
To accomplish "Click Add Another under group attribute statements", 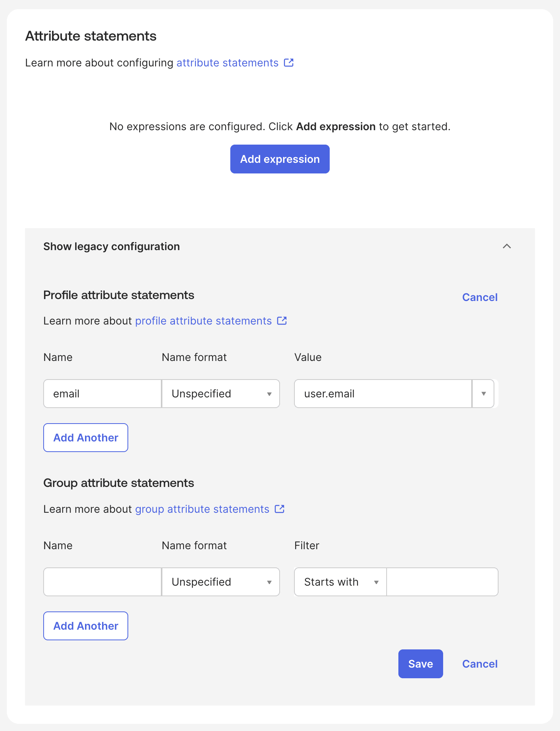I will point(85,625).
